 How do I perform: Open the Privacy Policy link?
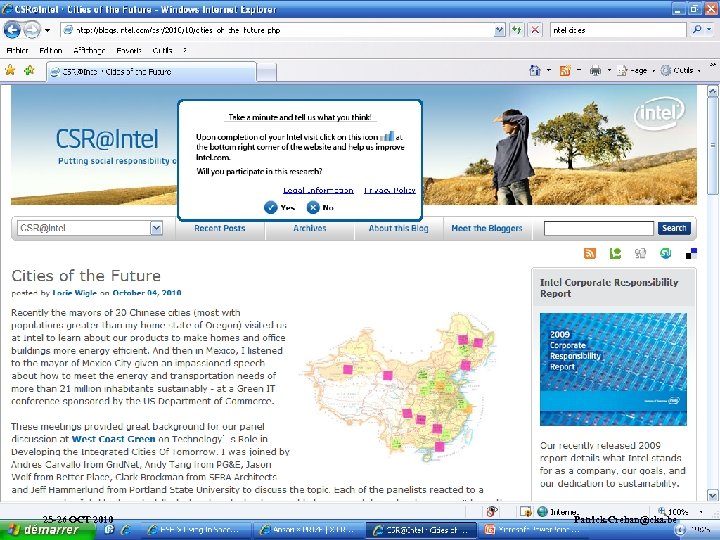pyautogui.click(x=390, y=190)
